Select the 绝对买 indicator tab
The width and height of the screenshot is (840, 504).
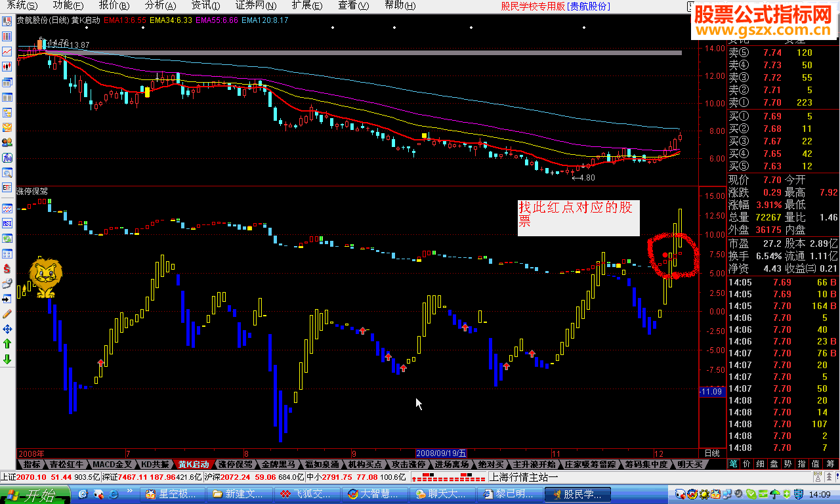click(491, 464)
